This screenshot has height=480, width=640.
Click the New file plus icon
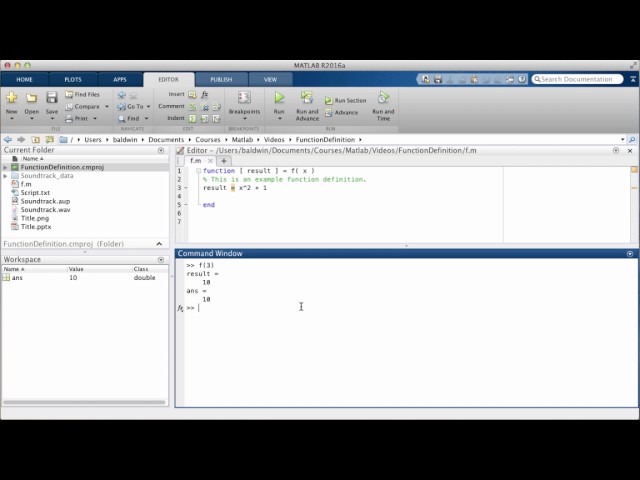11,97
